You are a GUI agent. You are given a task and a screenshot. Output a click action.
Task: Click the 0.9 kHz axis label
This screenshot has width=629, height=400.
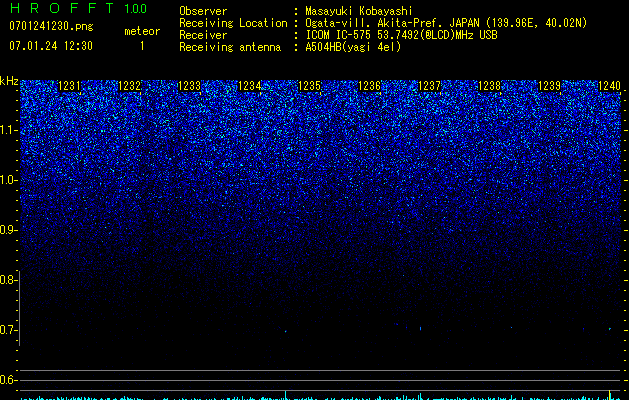coord(7,230)
